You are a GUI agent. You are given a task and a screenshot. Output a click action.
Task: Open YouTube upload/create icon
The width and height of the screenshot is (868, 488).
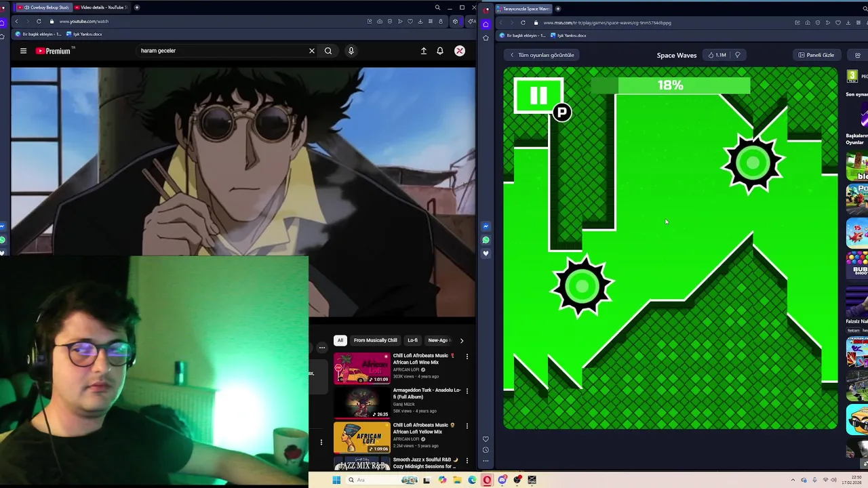pyautogui.click(x=424, y=51)
